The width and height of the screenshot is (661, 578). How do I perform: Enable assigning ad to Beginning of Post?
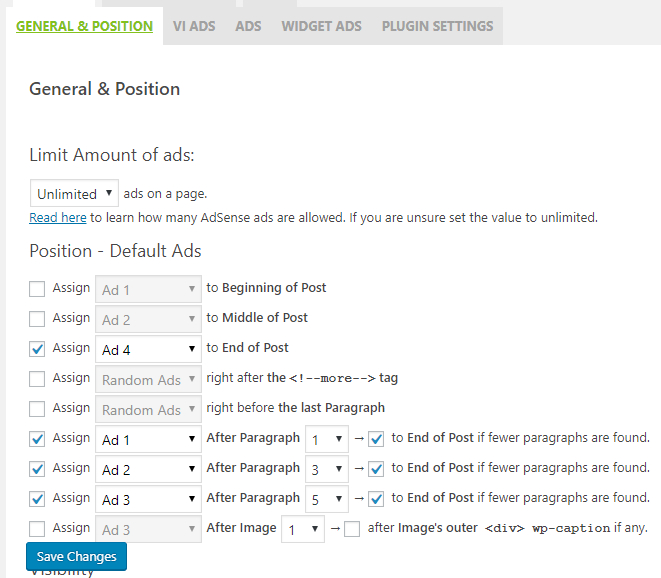coord(37,289)
